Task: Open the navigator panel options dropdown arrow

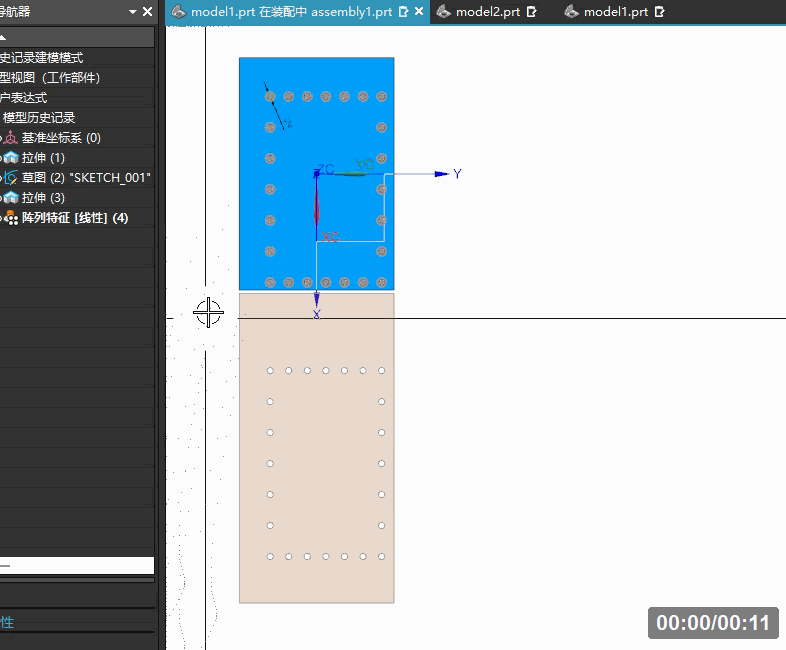Action: pos(133,12)
